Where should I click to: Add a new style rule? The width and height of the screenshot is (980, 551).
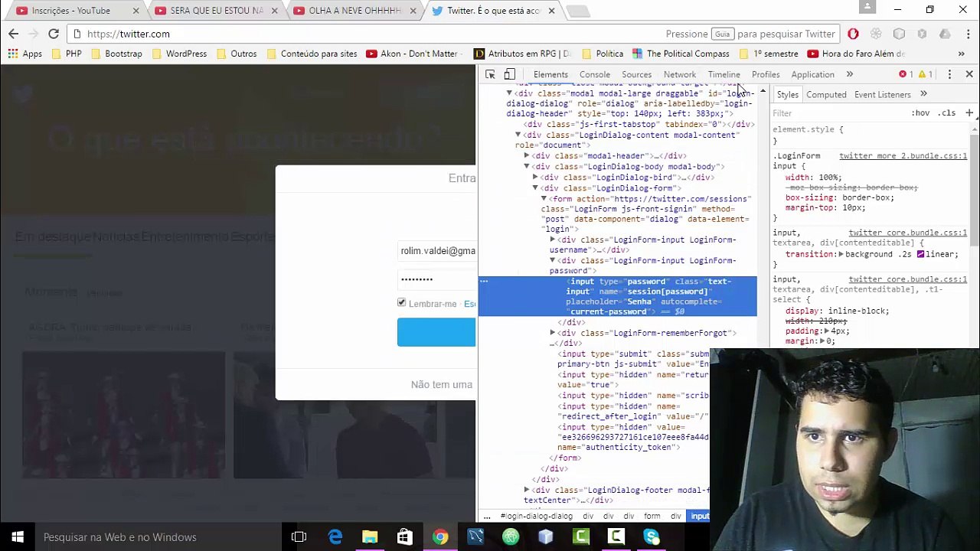(969, 113)
